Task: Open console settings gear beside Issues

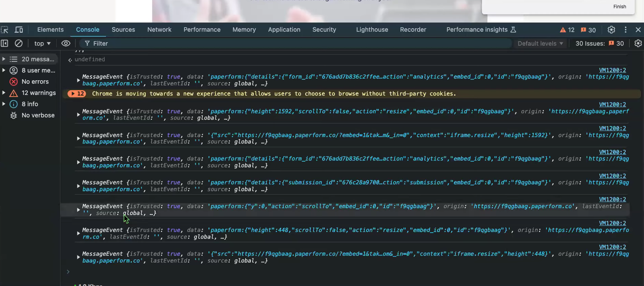Action: pyautogui.click(x=638, y=43)
